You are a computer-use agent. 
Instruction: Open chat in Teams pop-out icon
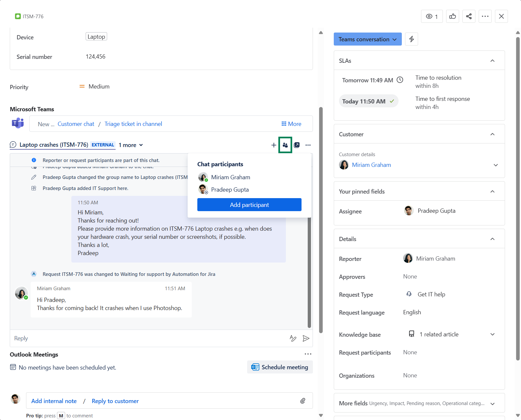297,145
